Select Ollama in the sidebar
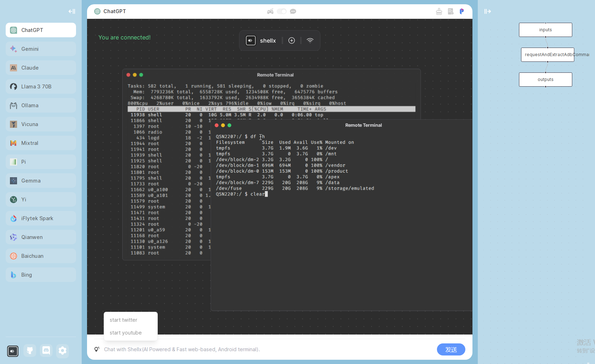Image resolution: width=595 pixels, height=364 pixels. (x=41, y=105)
